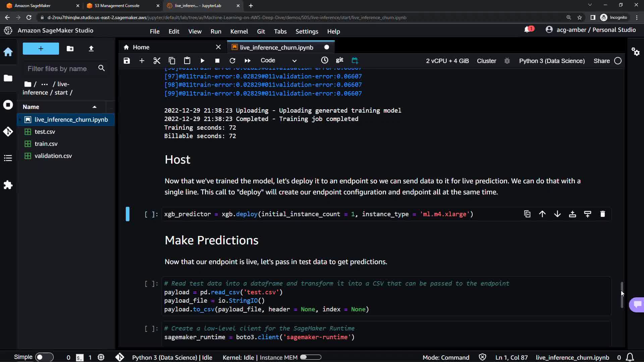Viewport: 644px width, 362px height.
Task: Open the Code cell type dropdown
Action: click(x=278, y=61)
